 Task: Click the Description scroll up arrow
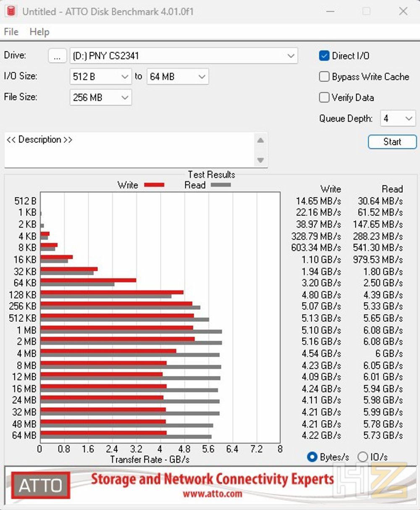pyautogui.click(x=260, y=140)
